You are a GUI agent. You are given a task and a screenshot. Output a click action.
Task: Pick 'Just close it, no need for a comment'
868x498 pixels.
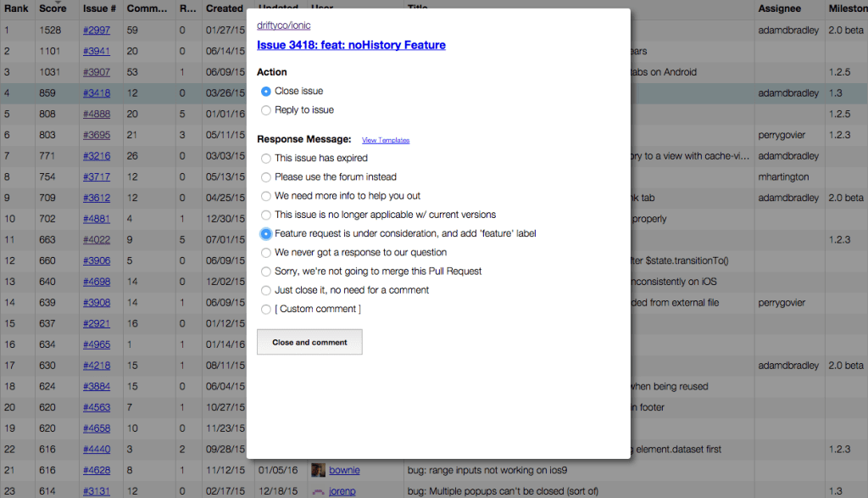pos(265,290)
